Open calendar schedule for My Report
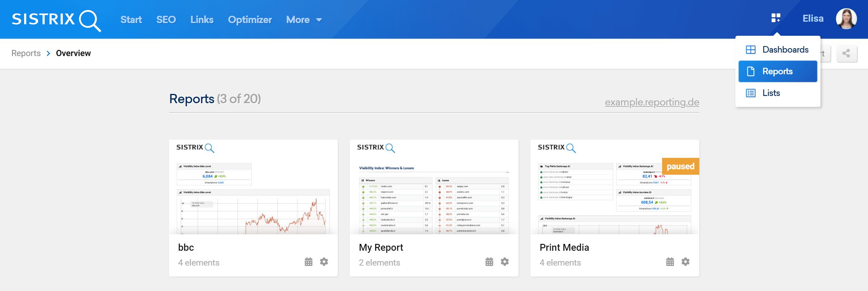 [489, 262]
